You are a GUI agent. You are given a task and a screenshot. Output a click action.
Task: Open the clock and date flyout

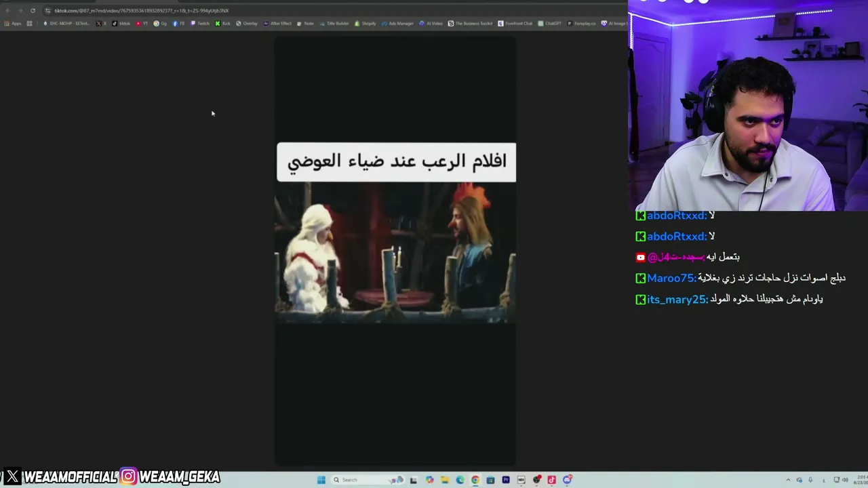coord(861,480)
